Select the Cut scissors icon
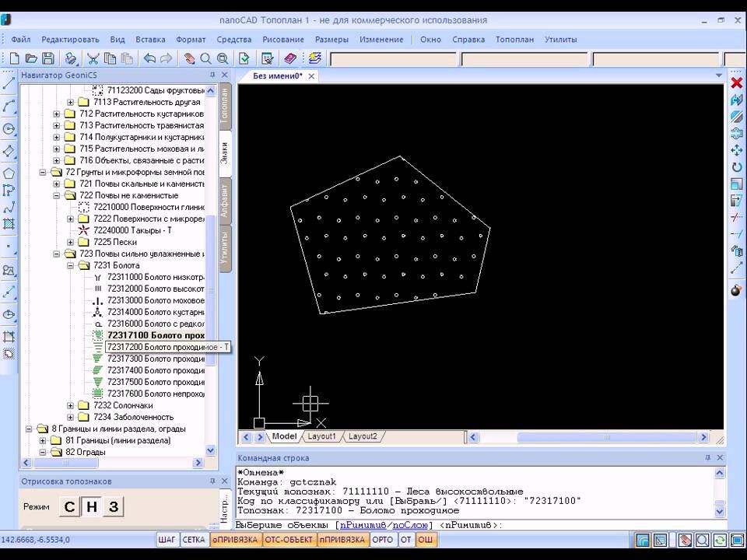 click(x=93, y=58)
